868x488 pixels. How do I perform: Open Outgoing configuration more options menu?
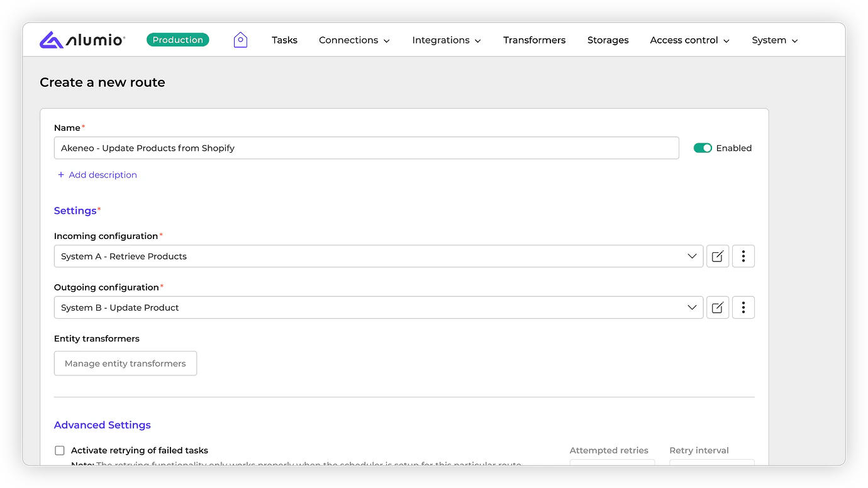pyautogui.click(x=743, y=308)
